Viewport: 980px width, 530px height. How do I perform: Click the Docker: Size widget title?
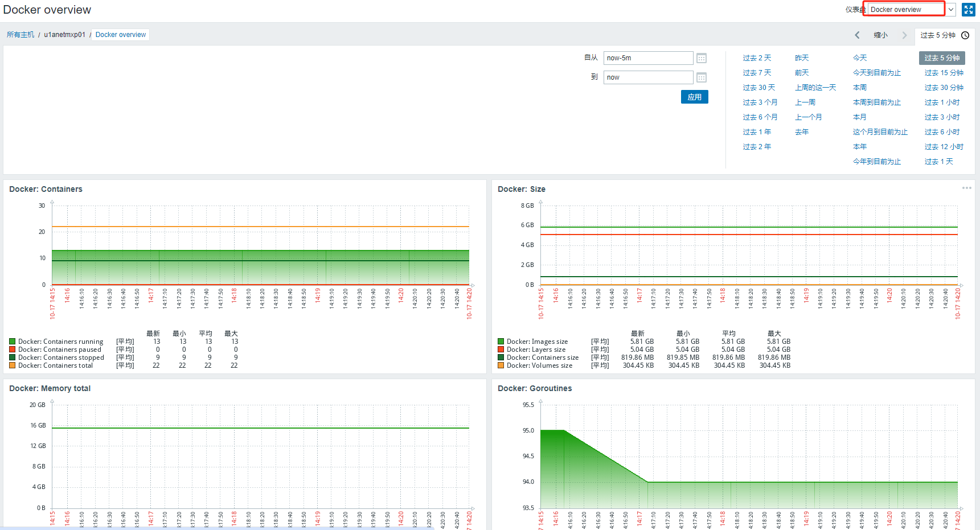pos(522,189)
